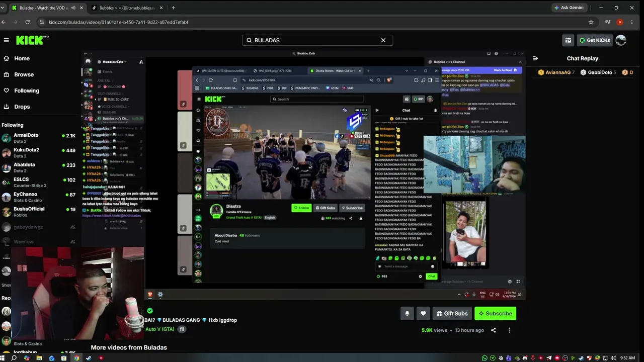Open a new browser tab
Image resolution: width=644 pixels, height=362 pixels.
173,8
